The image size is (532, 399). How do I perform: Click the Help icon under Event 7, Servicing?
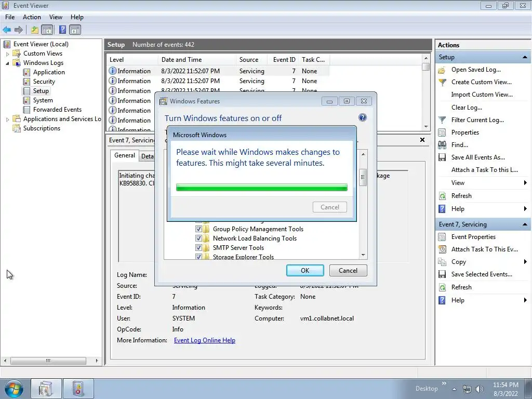[x=442, y=300]
